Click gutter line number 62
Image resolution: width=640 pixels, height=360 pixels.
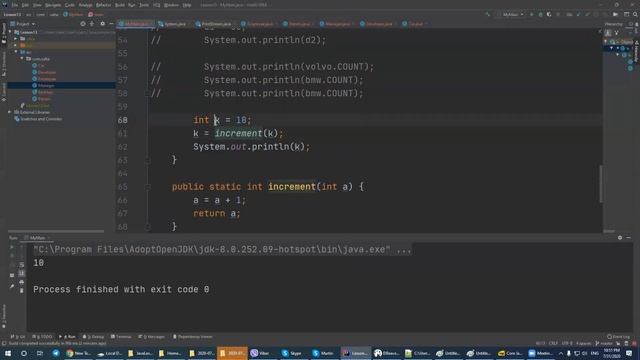tap(122, 147)
